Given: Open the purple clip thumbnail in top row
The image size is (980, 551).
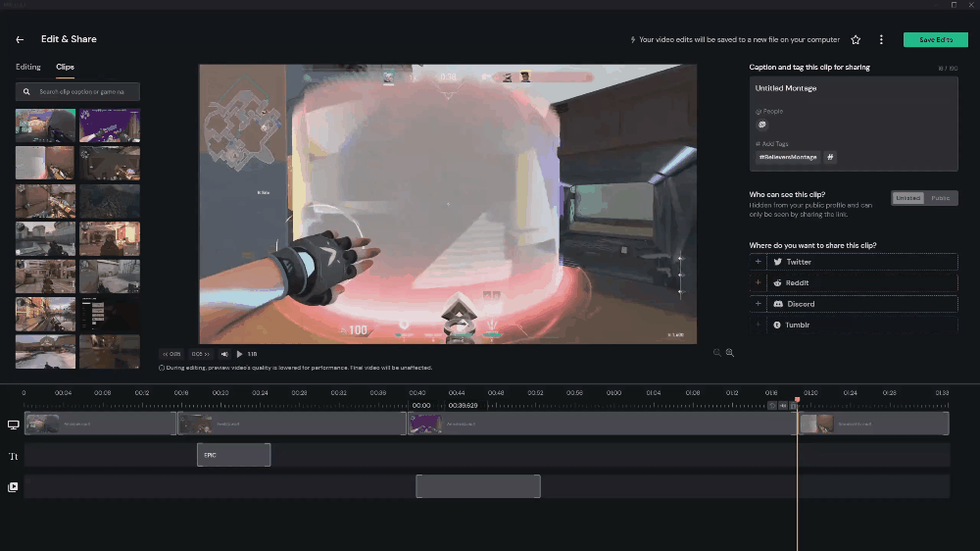Looking at the screenshot, I should 110,125.
